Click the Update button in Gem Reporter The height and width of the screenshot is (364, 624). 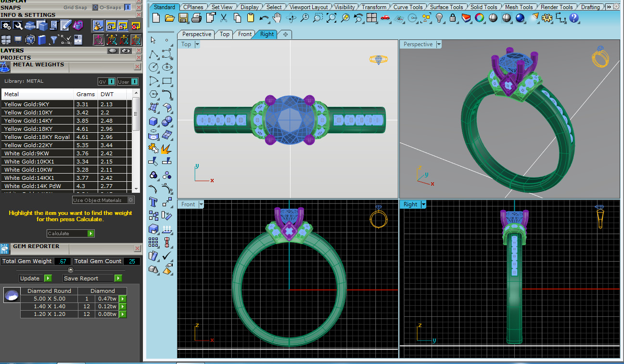[35, 278]
